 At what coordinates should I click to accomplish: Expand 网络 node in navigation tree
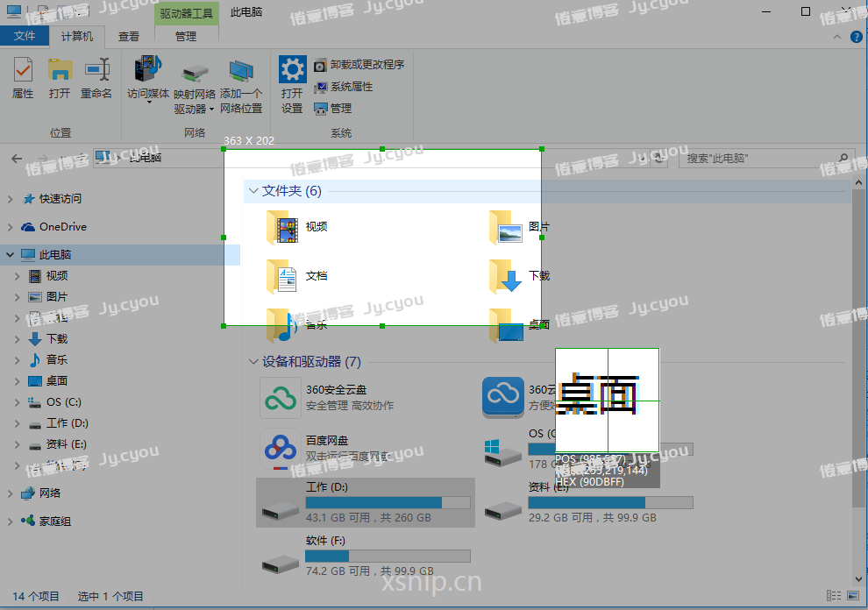pyautogui.click(x=10, y=493)
